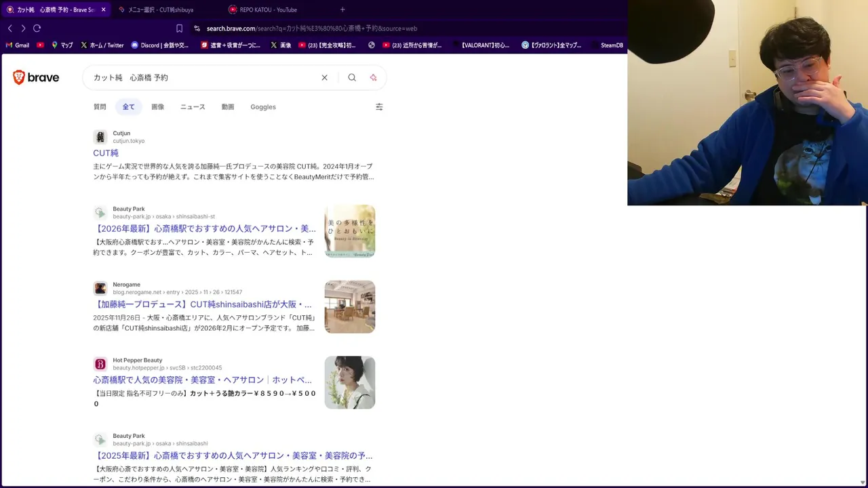
Task: Open the 【ヴァロラント】全マップ bookmark
Action: tap(551, 45)
